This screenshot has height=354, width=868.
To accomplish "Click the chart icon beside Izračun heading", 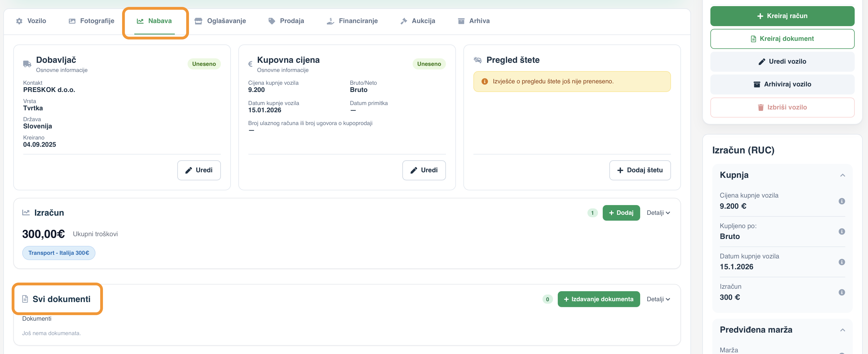I will pyautogui.click(x=26, y=213).
